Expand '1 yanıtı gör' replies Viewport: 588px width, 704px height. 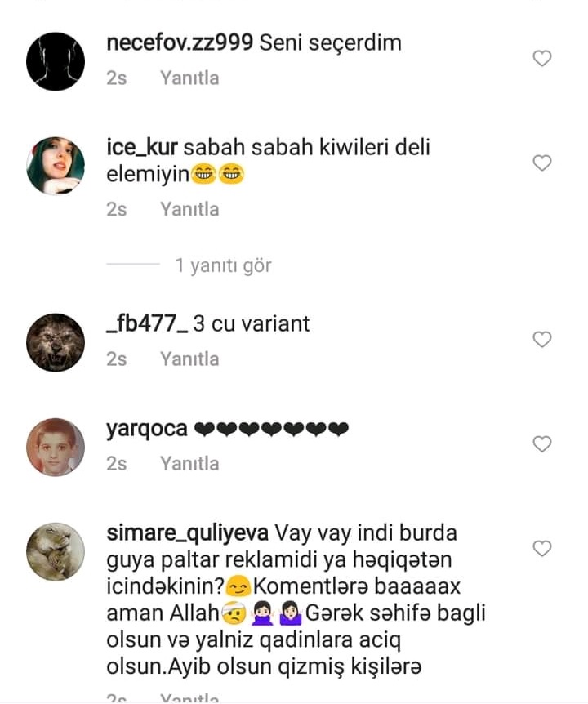click(223, 265)
